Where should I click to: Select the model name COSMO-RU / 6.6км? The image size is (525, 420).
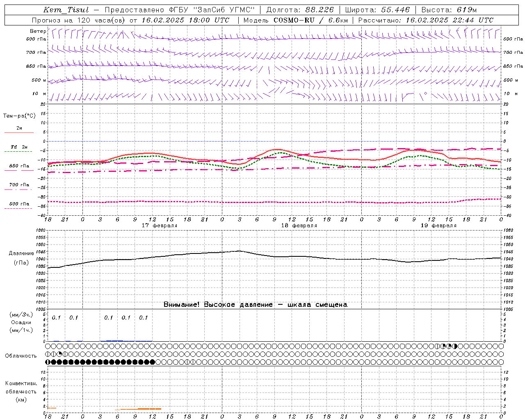tap(310, 20)
